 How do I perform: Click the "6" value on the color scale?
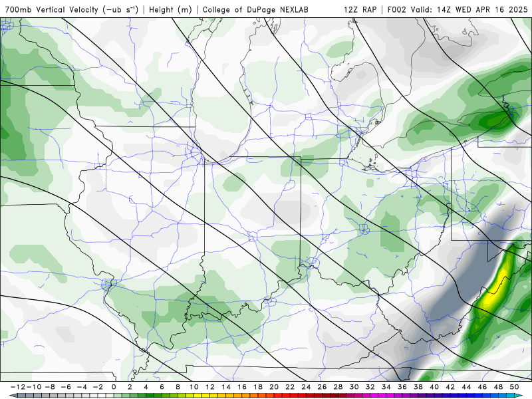(x=162, y=387)
